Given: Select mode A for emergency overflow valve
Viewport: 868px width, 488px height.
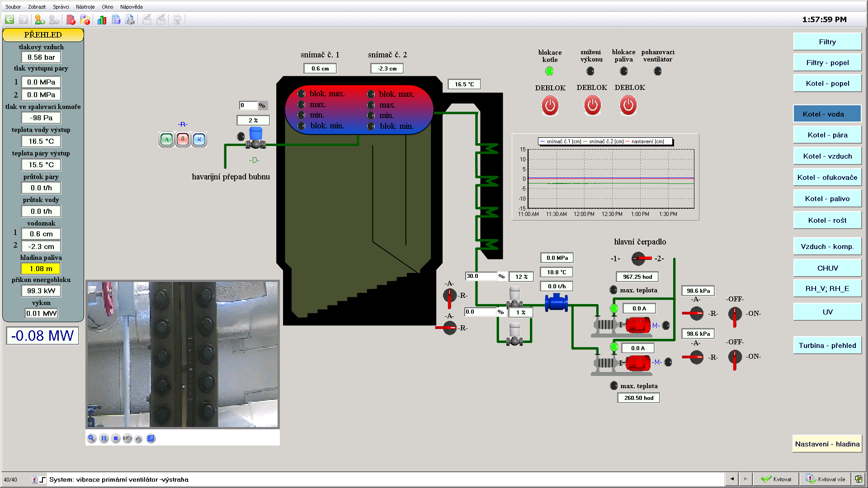Looking at the screenshot, I should pyautogui.click(x=167, y=139).
